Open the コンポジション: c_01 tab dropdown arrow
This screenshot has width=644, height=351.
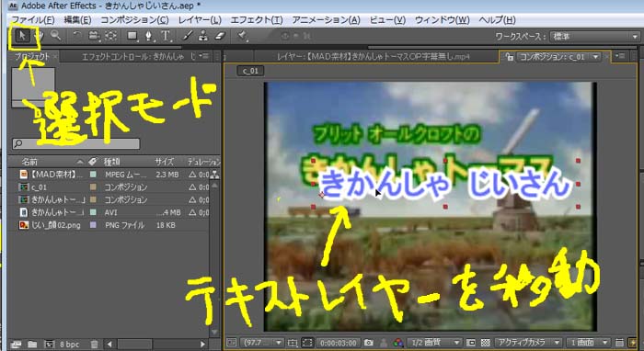pyautogui.click(x=595, y=57)
